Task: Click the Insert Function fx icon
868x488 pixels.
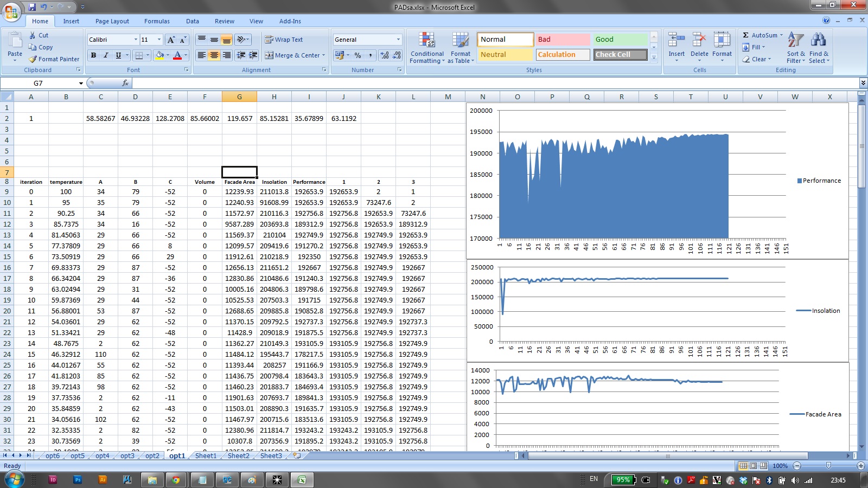Action: 125,83
